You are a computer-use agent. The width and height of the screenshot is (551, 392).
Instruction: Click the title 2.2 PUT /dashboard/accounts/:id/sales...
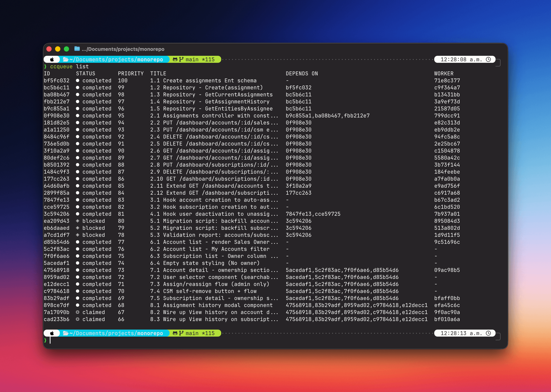[x=214, y=123]
